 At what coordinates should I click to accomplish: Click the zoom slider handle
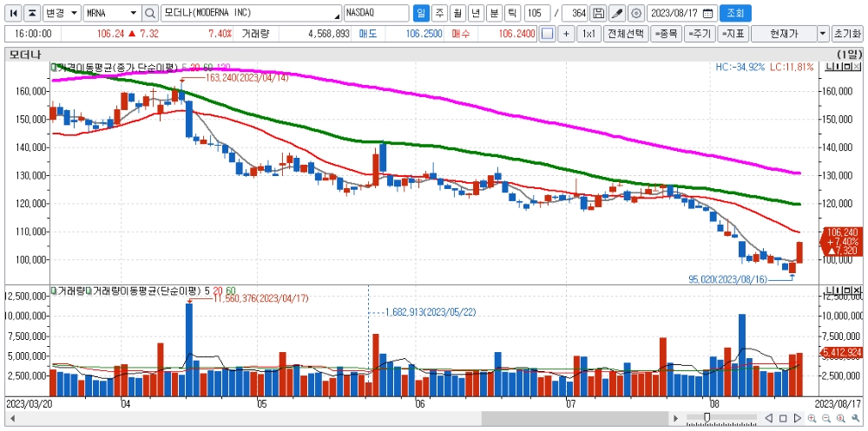pos(707,417)
